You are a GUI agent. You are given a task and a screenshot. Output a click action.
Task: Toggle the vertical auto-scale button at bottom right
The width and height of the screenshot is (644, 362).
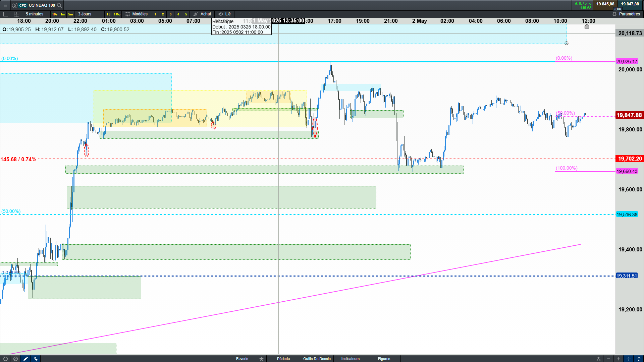pos(639,359)
